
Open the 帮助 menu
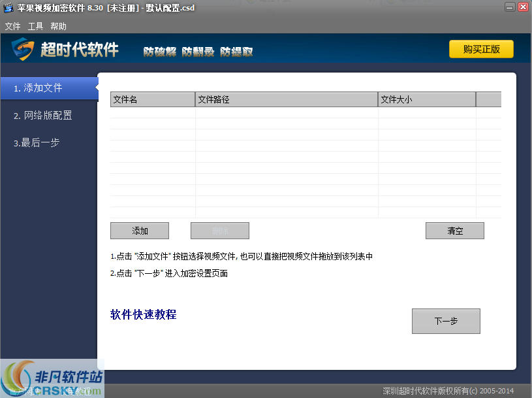pyautogui.click(x=58, y=26)
